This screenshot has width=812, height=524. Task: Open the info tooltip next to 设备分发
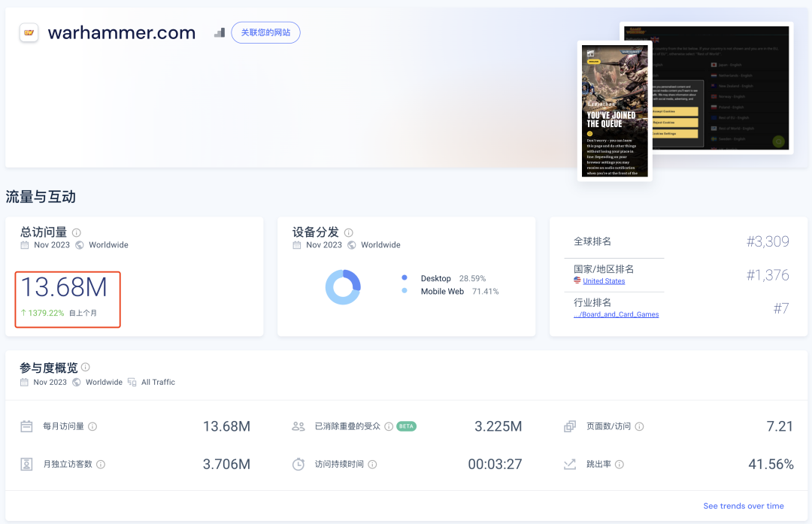pos(349,232)
